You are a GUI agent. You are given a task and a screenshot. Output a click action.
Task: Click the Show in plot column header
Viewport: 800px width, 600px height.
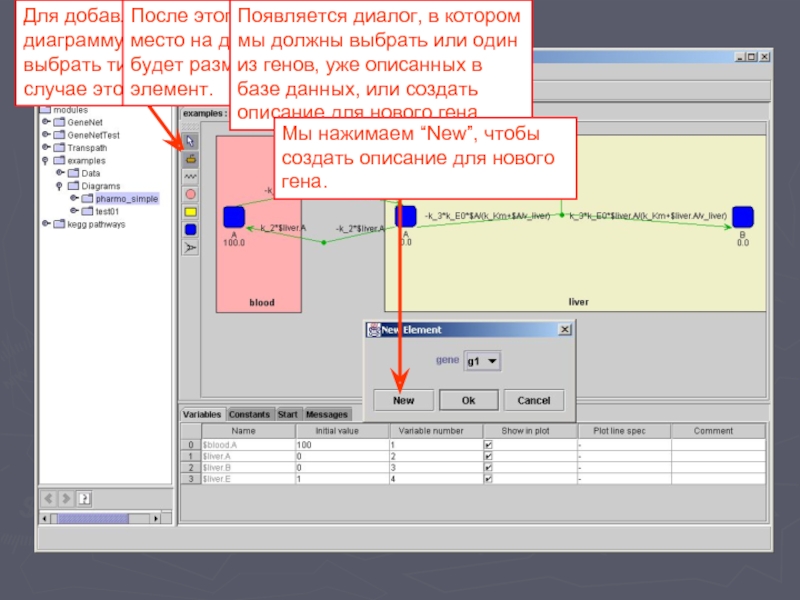531,431
